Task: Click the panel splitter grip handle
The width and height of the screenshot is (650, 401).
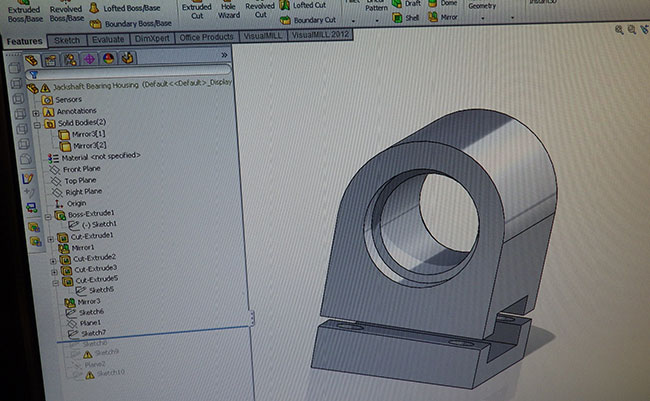Action: point(252,318)
